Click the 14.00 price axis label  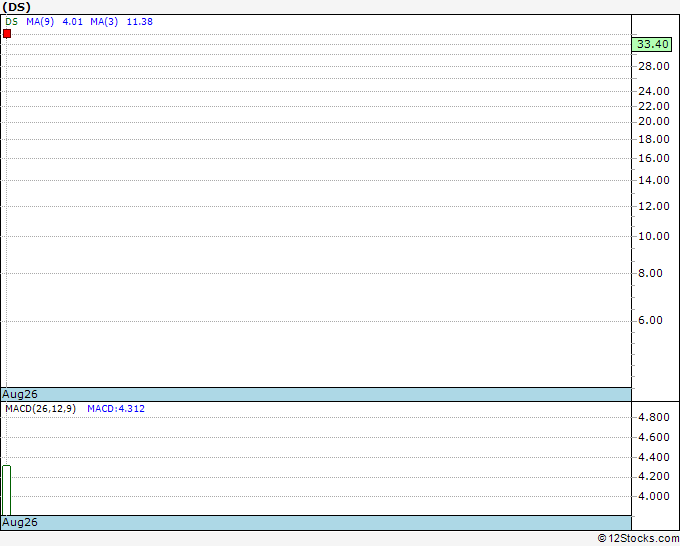pyautogui.click(x=654, y=180)
